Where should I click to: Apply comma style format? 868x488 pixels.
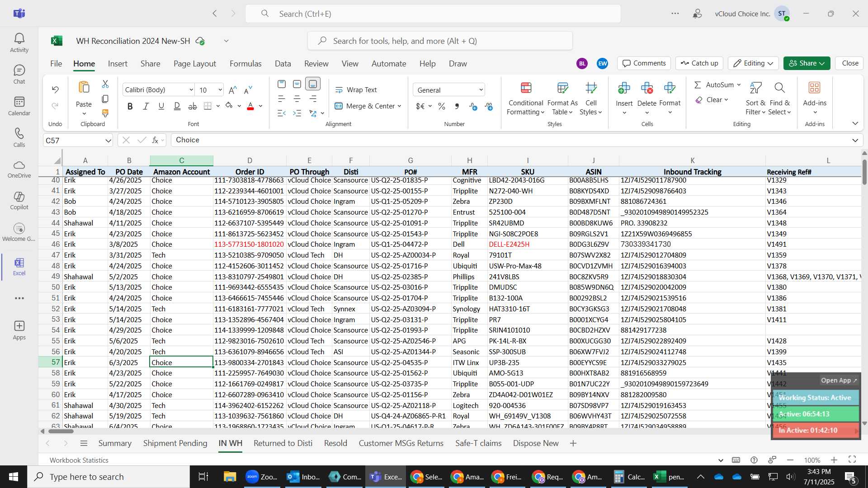point(457,106)
